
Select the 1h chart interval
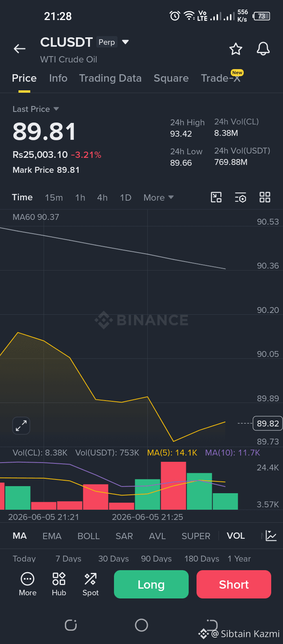point(80,198)
